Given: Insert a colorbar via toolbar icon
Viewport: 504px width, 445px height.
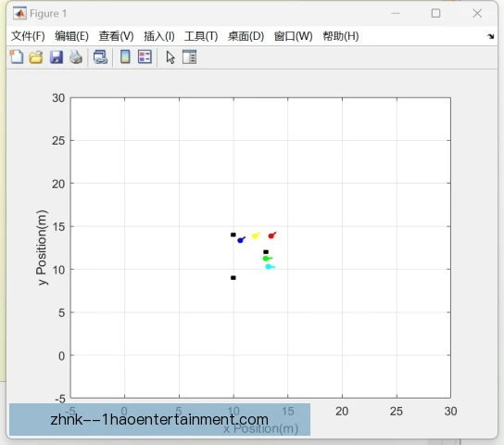Looking at the screenshot, I should tap(125, 57).
